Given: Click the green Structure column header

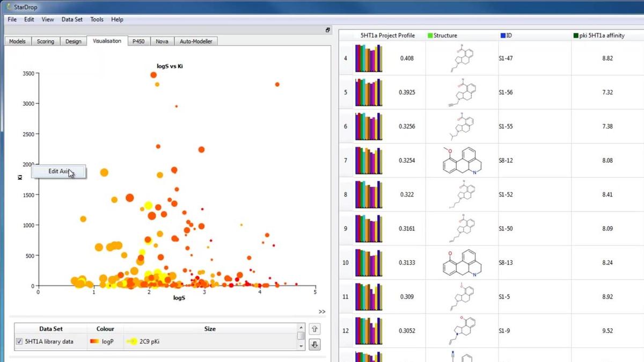Looking at the screenshot, I should [x=445, y=35].
